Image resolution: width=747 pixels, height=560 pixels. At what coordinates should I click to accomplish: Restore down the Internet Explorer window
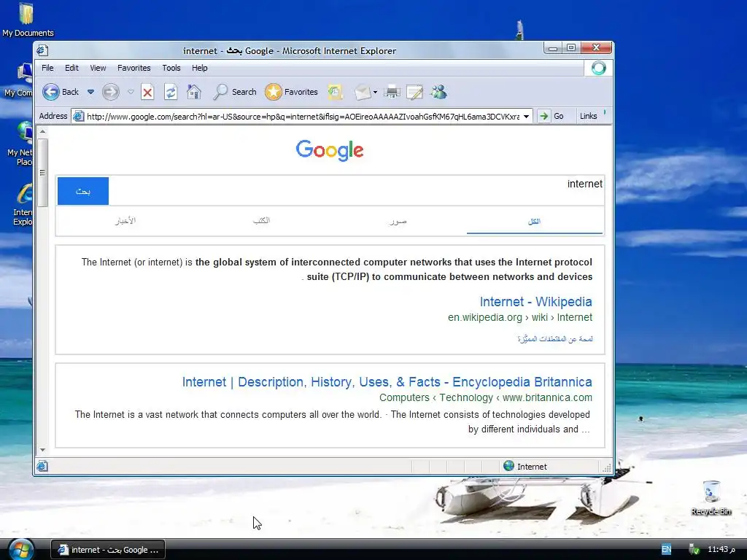point(570,47)
